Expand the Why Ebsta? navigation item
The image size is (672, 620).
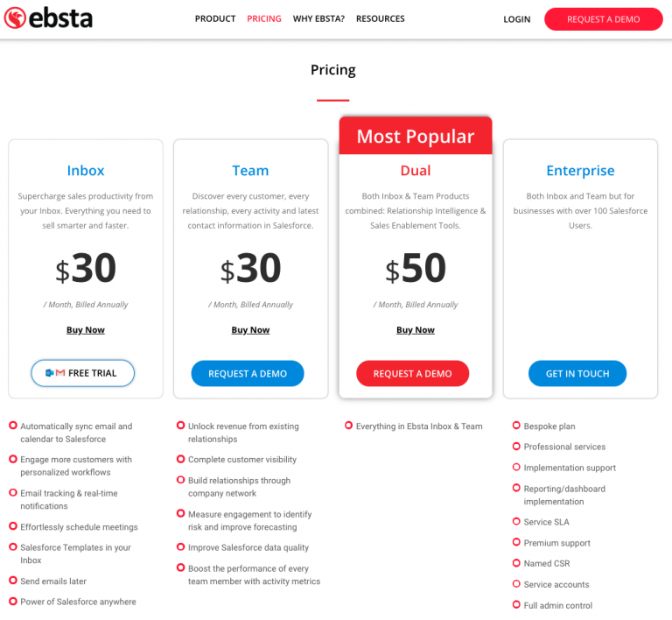(318, 18)
